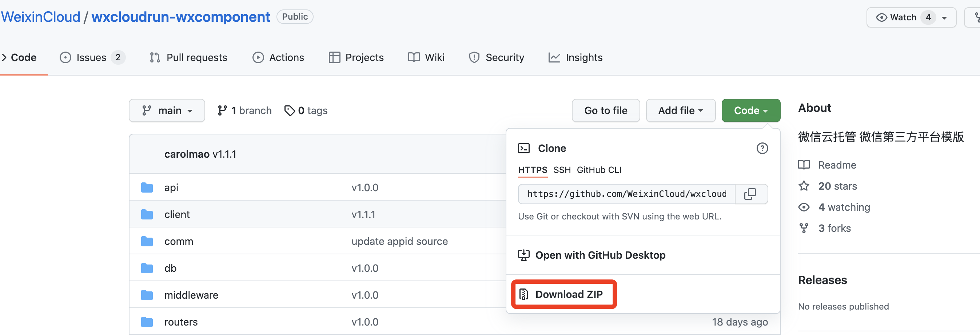This screenshot has height=335, width=980.
Task: Click the eye icon beside 4 watching
Action: point(804,207)
